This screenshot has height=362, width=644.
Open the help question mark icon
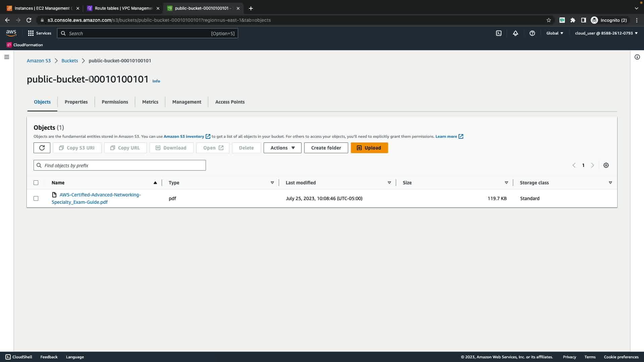(532, 33)
